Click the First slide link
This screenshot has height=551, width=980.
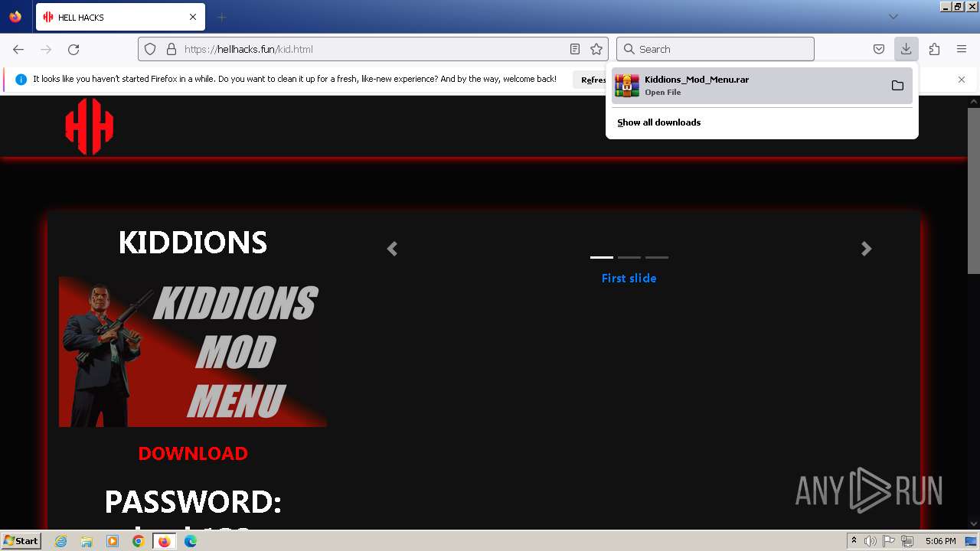(629, 279)
